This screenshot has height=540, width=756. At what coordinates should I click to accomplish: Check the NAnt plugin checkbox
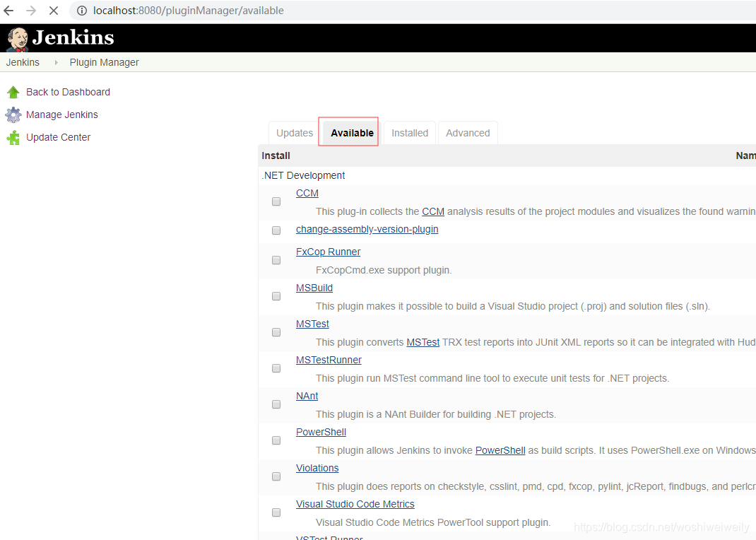click(276, 404)
